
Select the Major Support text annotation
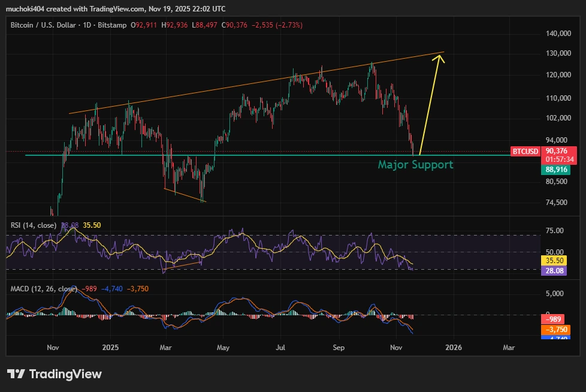415,164
